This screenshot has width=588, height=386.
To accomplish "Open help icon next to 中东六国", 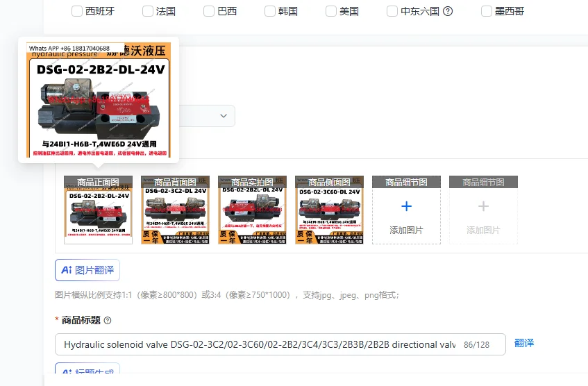I will (x=448, y=11).
